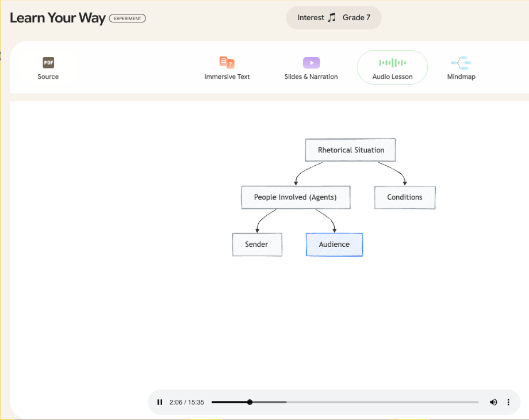Click the Learn Your Way title
This screenshot has height=420, width=529.
(57, 18)
